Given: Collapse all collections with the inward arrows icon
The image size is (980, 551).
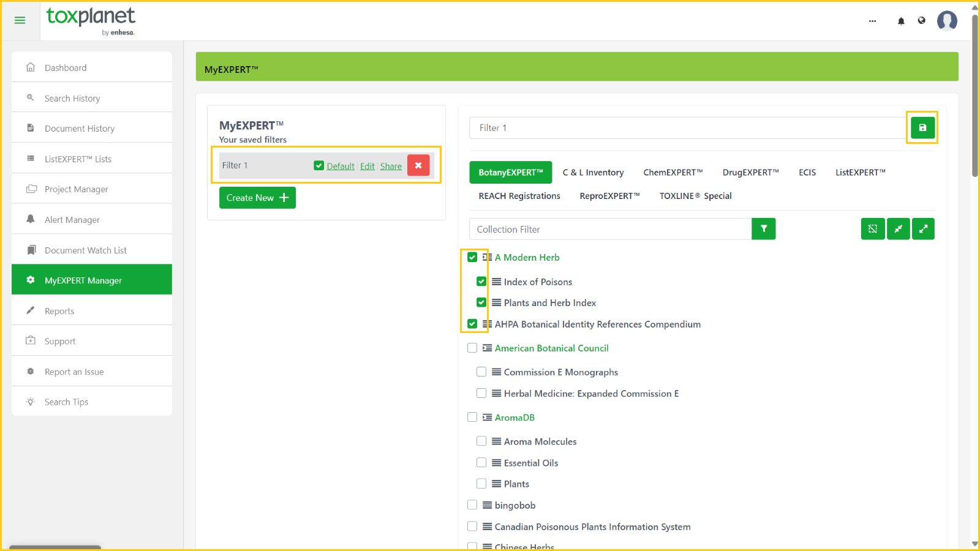Looking at the screenshot, I should pyautogui.click(x=898, y=229).
